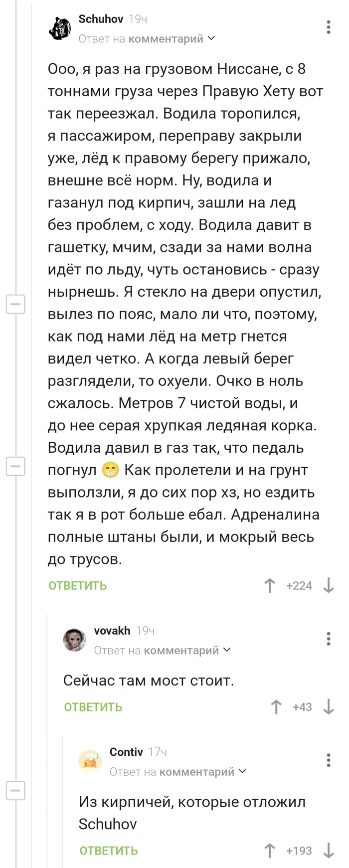The image size is (349, 868).
Task: Open vovakh's monkey avatar thumbnail
Action: click(x=75, y=640)
